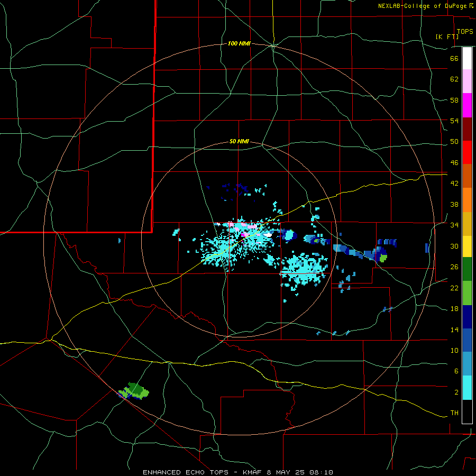Click the 14 scale value
Viewport: 476px width, 476px height.
tap(454, 329)
